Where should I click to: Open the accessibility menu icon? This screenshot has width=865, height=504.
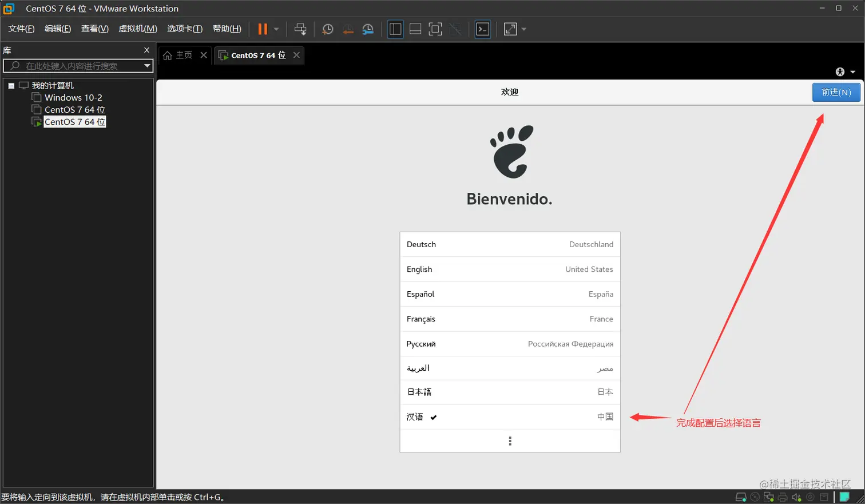point(840,72)
